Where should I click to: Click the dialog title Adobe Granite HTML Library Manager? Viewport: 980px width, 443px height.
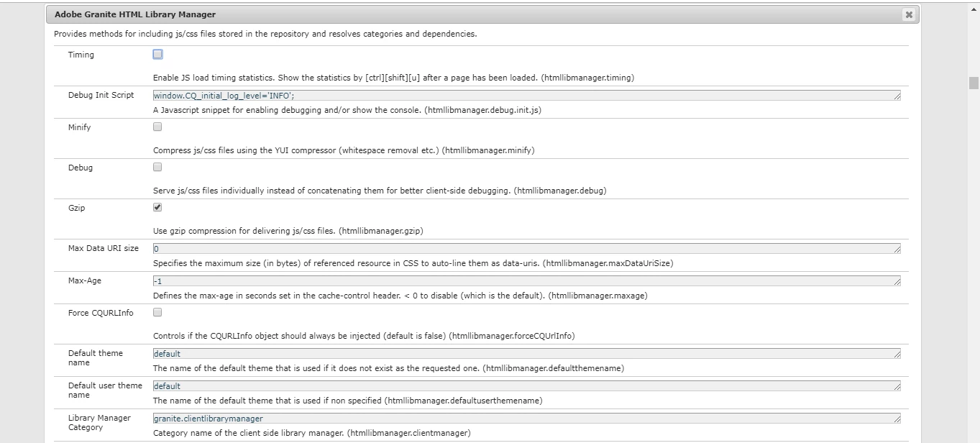point(135,14)
